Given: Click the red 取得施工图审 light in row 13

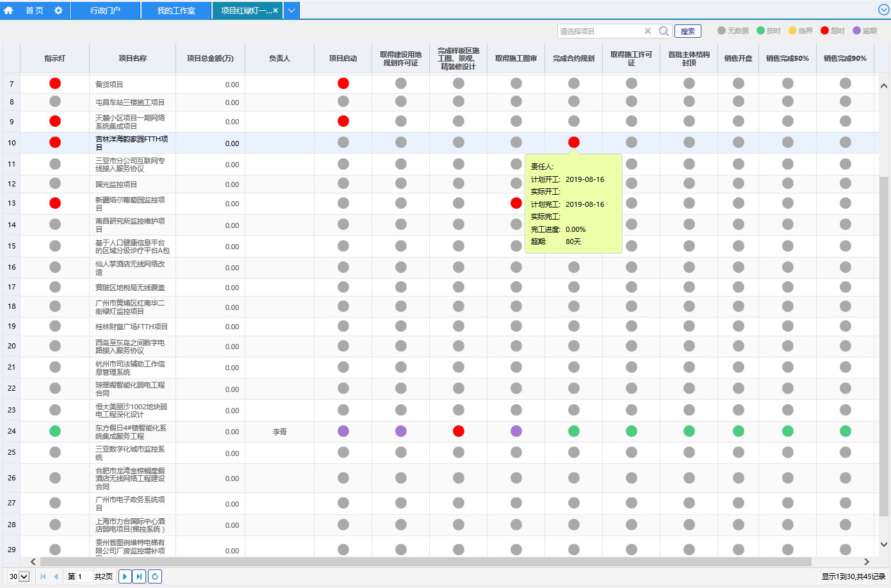Looking at the screenshot, I should tap(516, 203).
